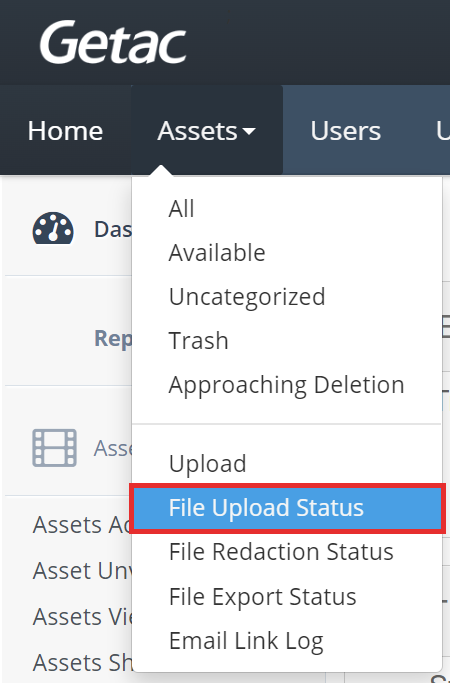Click the film strip Assets icon
The height and width of the screenshot is (683, 450).
tap(54, 448)
